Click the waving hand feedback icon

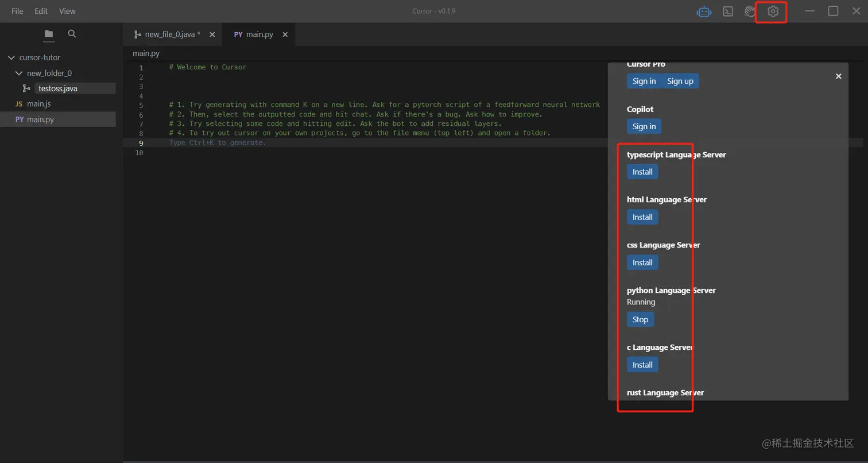(750, 11)
